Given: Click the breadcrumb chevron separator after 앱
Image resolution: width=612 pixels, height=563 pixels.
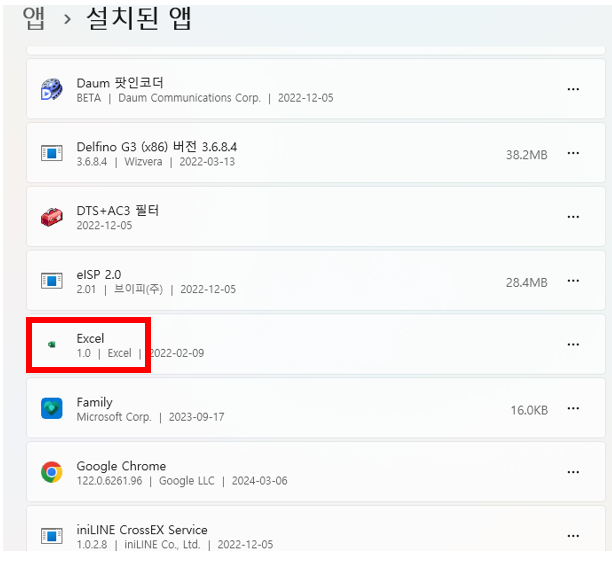Looking at the screenshot, I should (68, 19).
